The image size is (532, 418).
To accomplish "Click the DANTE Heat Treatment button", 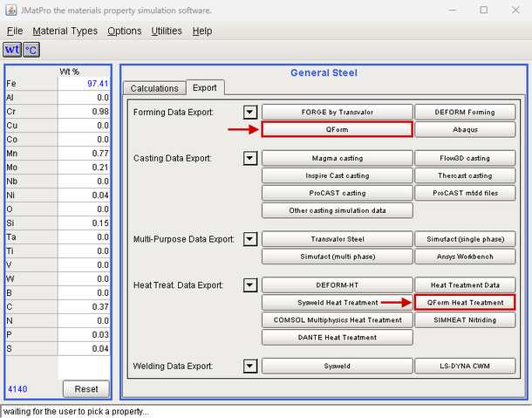I will [x=336, y=337].
